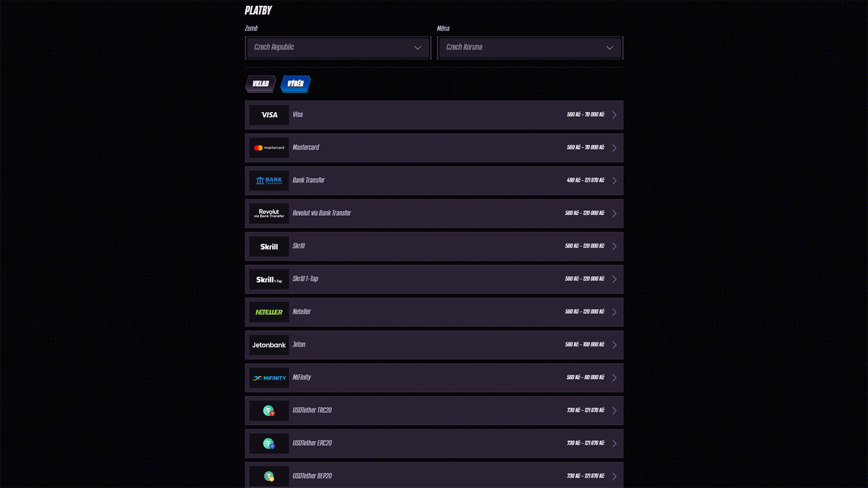Open the Skrill 1-Tap payment option

pyautogui.click(x=434, y=279)
